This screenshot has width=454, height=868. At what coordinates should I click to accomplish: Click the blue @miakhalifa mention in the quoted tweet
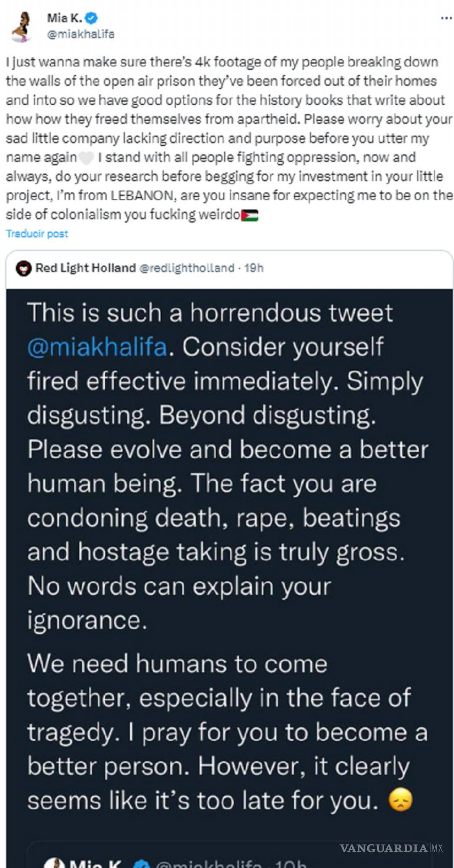[97, 347]
